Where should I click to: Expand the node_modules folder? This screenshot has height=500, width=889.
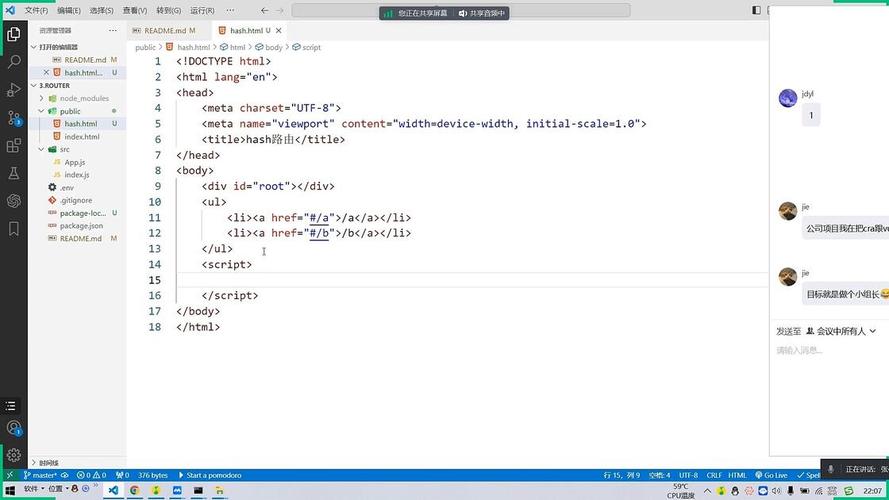click(84, 98)
